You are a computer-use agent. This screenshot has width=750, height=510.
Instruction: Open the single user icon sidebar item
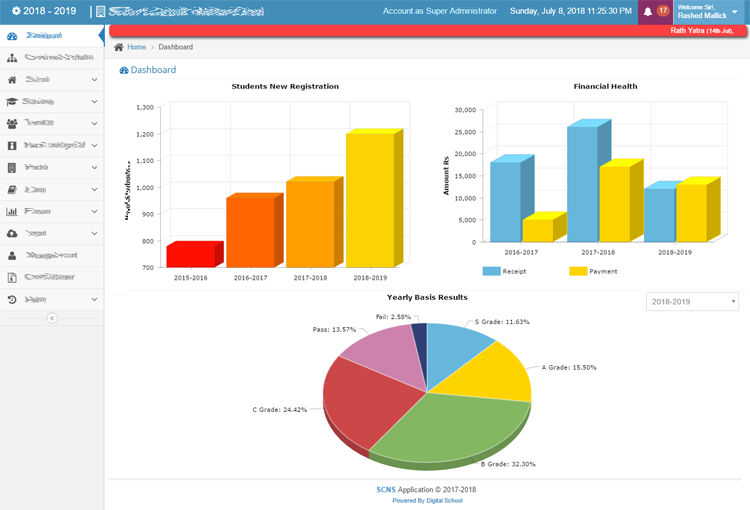pyautogui.click(x=12, y=255)
